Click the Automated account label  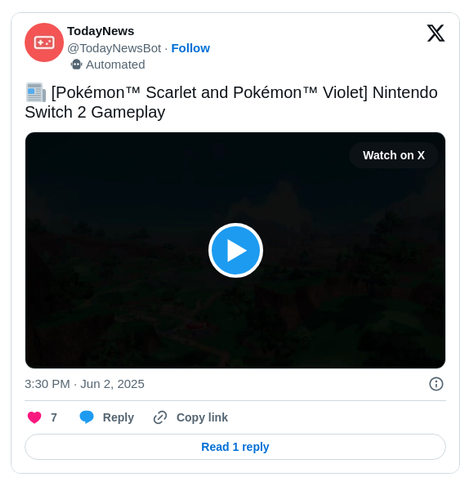tap(115, 65)
